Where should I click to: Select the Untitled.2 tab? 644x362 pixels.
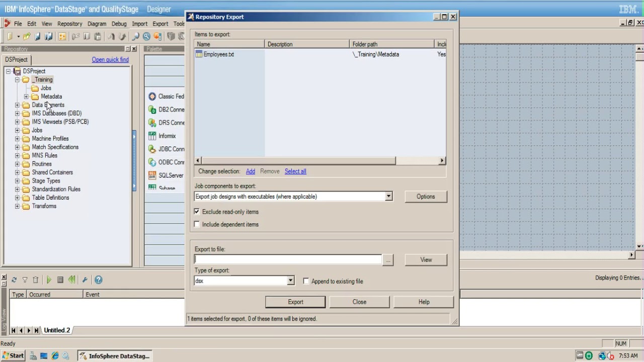click(57, 330)
